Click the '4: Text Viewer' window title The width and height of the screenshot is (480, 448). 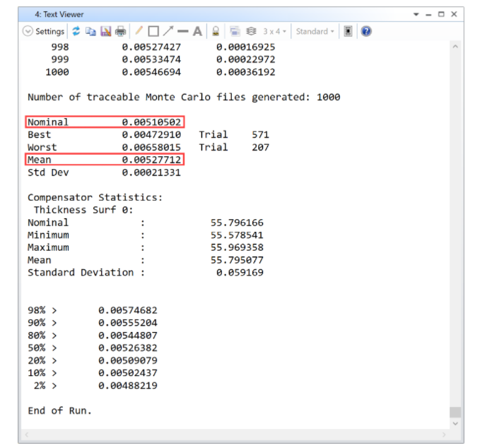tap(59, 14)
